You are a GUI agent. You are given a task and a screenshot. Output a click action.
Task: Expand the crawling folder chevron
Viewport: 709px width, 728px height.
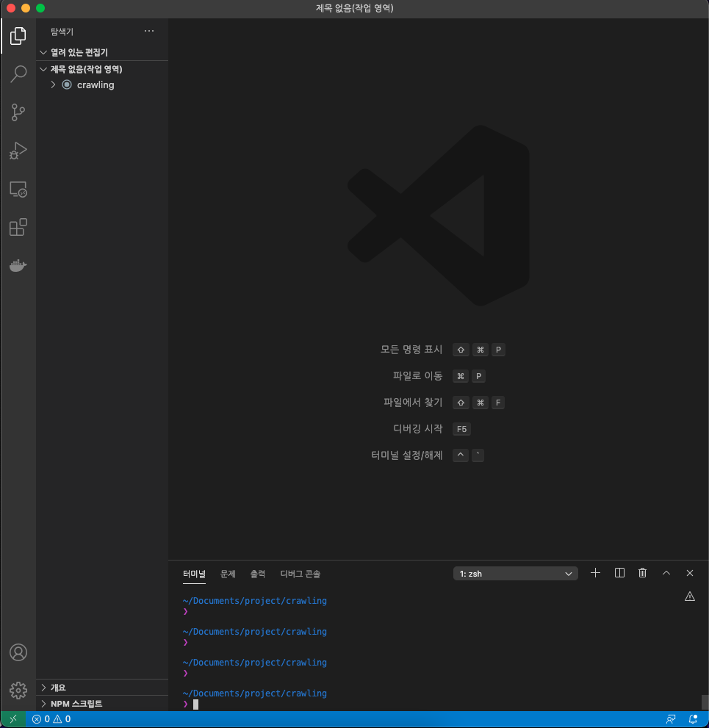pos(53,84)
